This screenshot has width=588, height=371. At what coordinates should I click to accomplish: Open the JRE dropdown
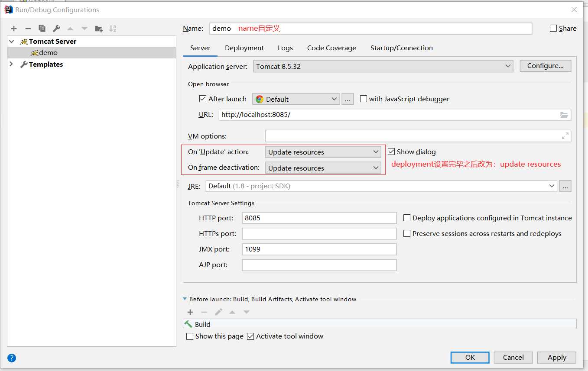click(x=381, y=186)
